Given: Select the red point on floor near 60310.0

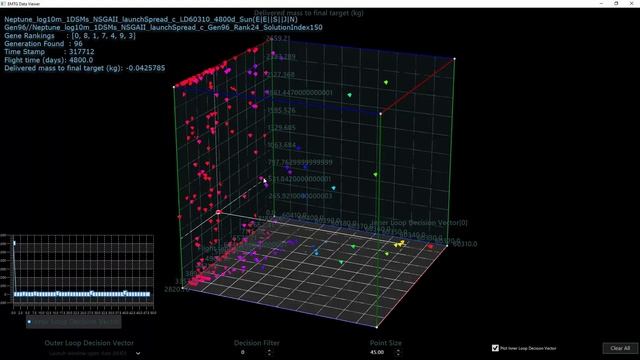Looking at the screenshot, I should click(x=430, y=247).
